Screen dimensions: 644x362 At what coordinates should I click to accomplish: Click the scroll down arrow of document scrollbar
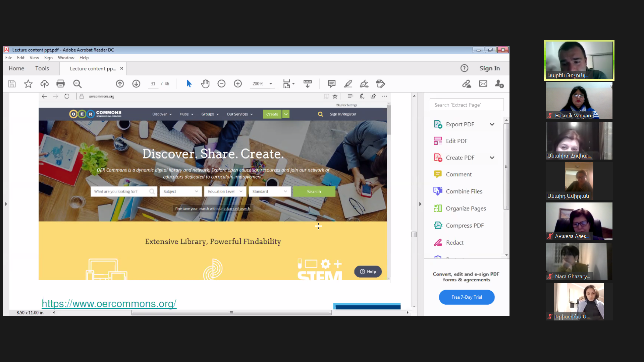[414, 306]
